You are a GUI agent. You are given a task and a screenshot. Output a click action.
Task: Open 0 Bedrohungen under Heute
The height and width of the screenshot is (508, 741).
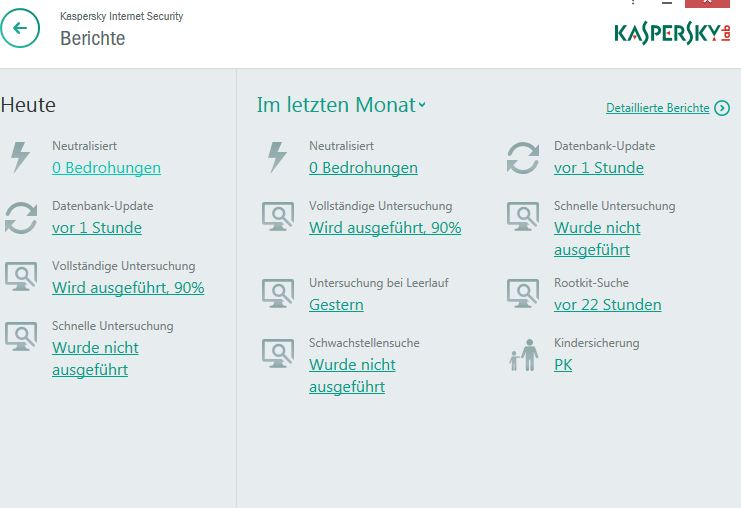coord(106,168)
